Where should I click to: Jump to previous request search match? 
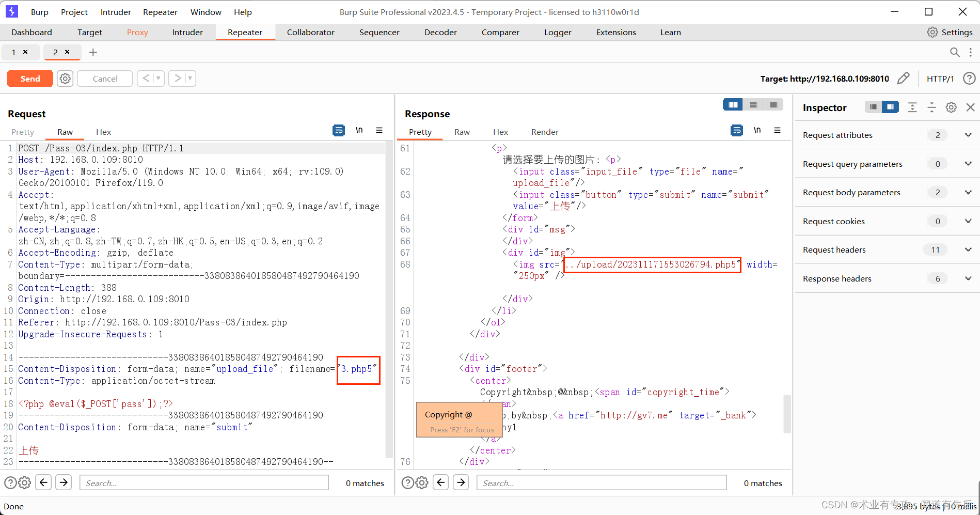click(44, 482)
